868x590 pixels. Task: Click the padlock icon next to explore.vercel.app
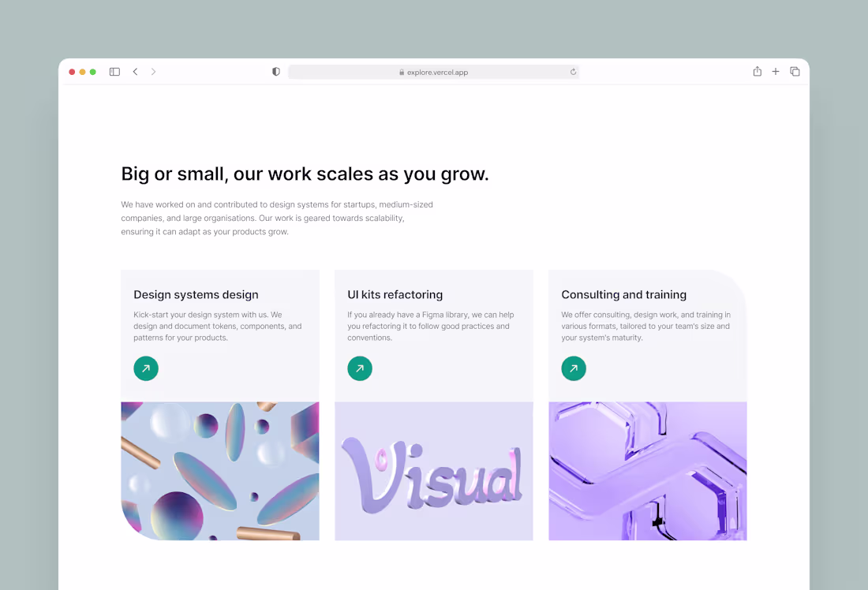click(401, 72)
